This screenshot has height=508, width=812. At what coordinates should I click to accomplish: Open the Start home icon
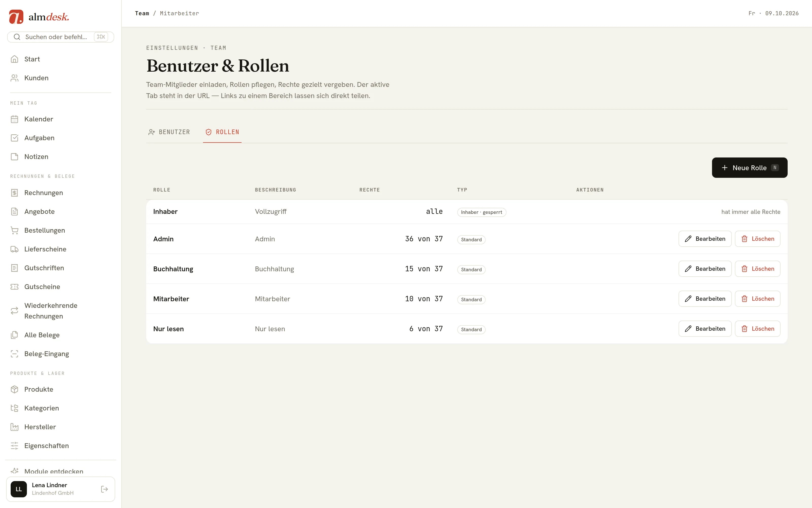click(14, 59)
